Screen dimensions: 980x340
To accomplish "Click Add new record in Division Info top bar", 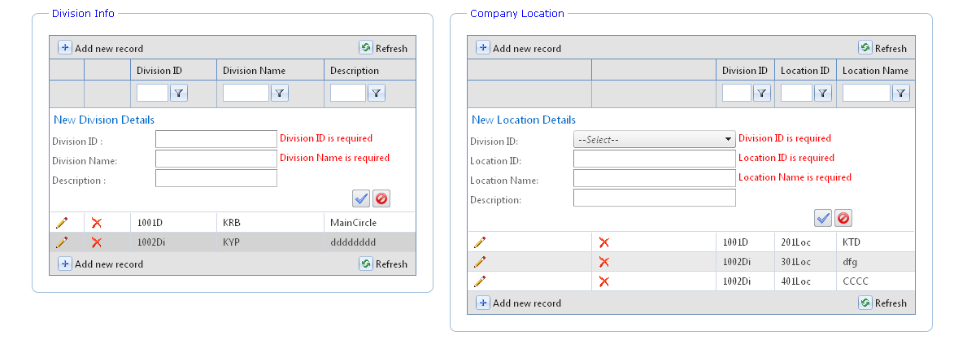I will pos(101,48).
